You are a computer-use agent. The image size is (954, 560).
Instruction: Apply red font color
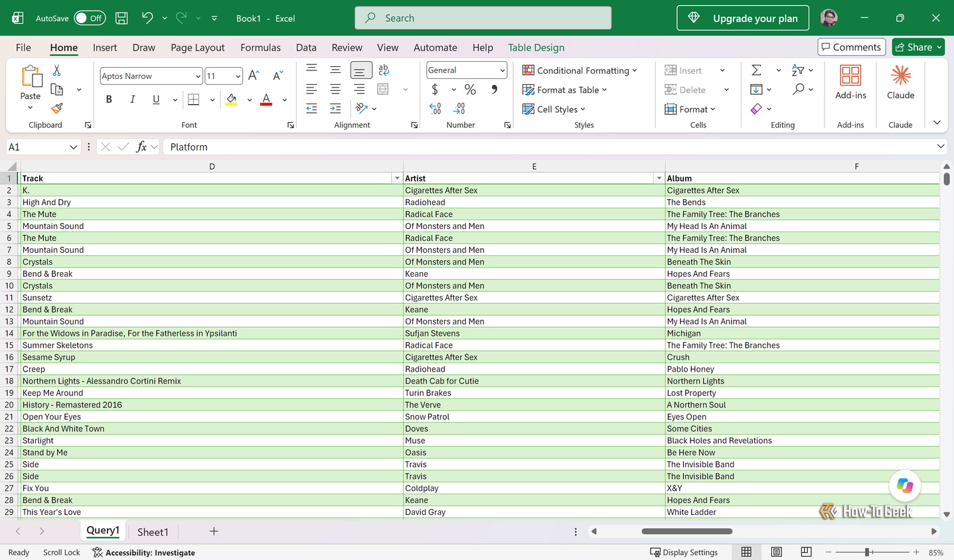266,100
